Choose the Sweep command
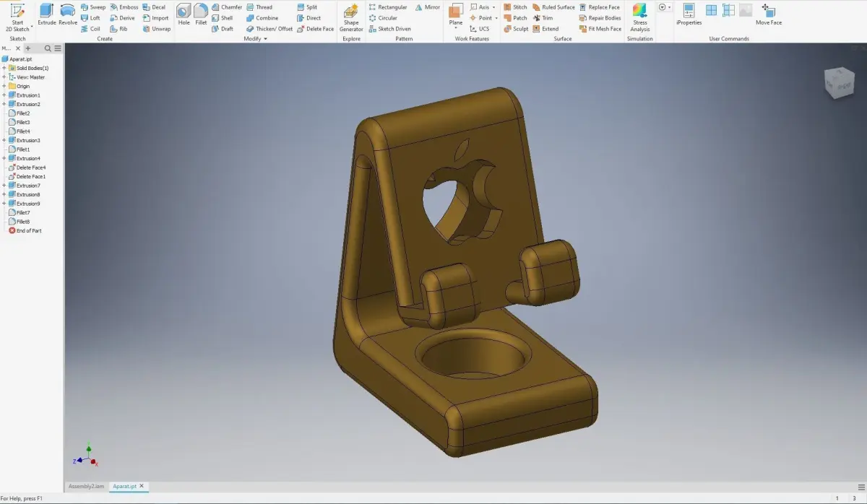Image resolution: width=867 pixels, height=504 pixels. click(92, 7)
